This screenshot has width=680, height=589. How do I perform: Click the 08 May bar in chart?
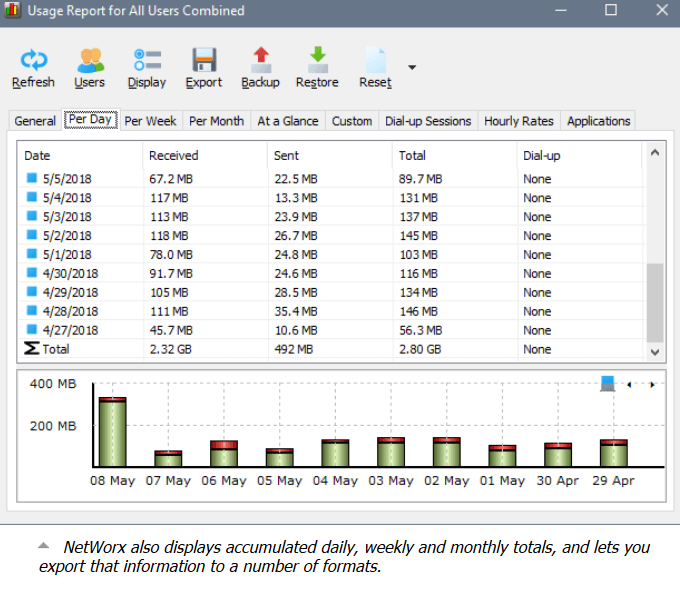(112, 432)
